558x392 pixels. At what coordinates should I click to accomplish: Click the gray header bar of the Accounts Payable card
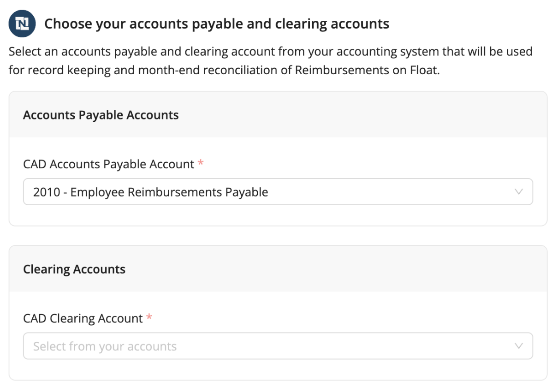pos(278,114)
